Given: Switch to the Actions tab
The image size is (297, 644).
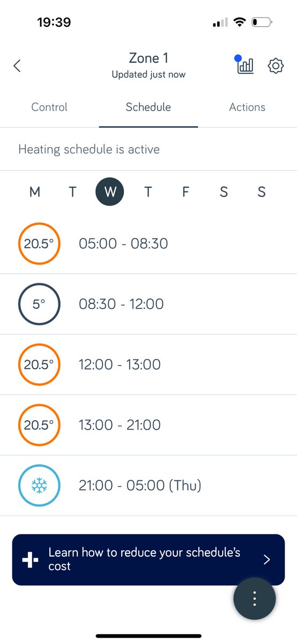Looking at the screenshot, I should (247, 107).
